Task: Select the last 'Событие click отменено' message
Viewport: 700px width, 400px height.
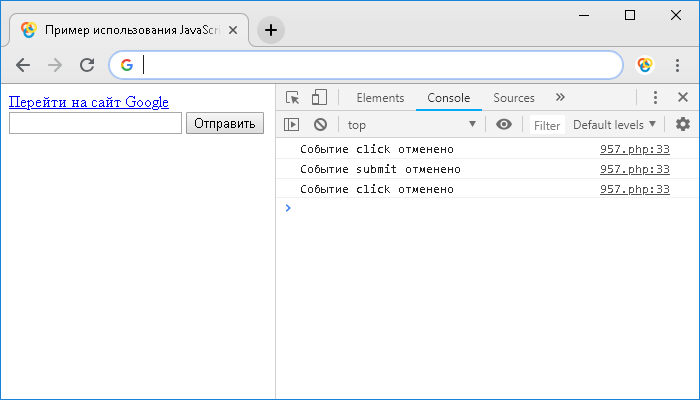Action: coord(377,189)
